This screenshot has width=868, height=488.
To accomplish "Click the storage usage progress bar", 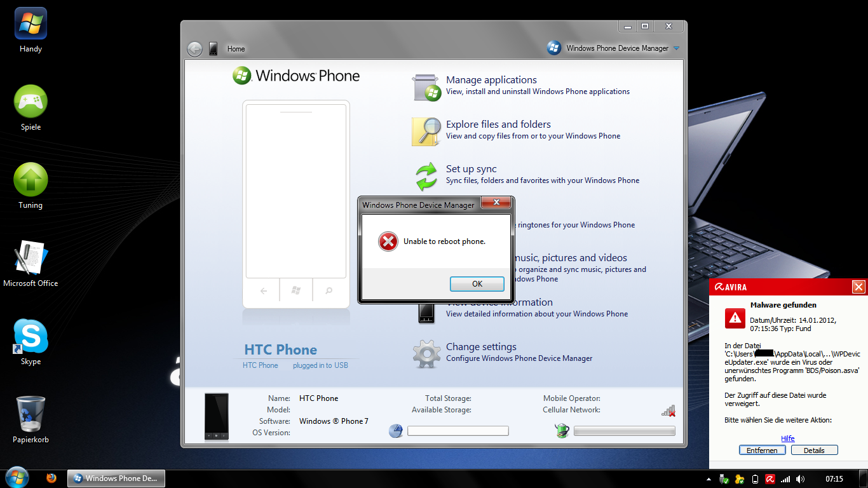I will tap(458, 431).
